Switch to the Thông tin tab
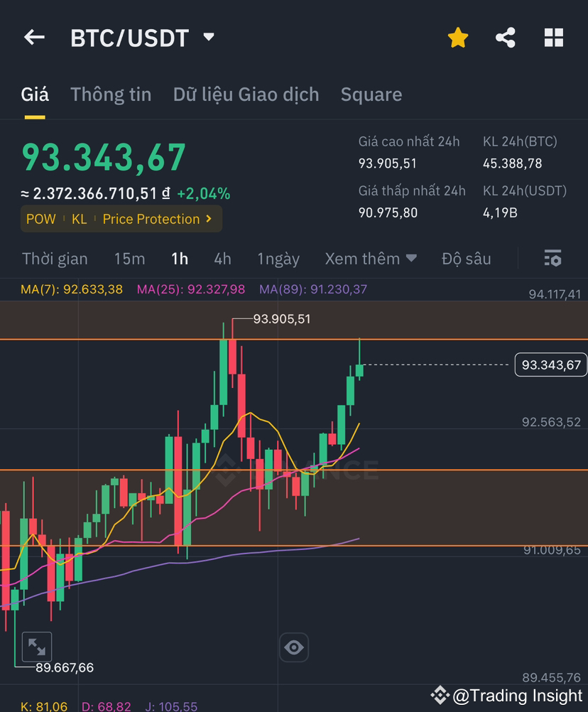 111,94
